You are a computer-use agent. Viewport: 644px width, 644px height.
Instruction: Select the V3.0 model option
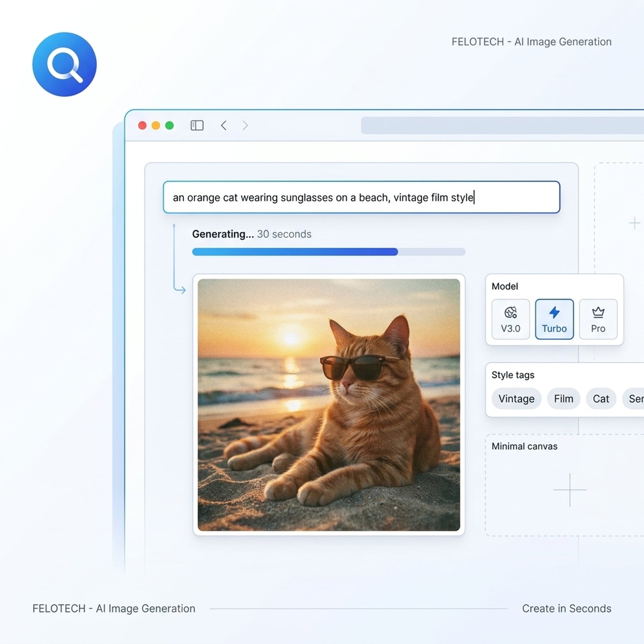pyautogui.click(x=511, y=319)
